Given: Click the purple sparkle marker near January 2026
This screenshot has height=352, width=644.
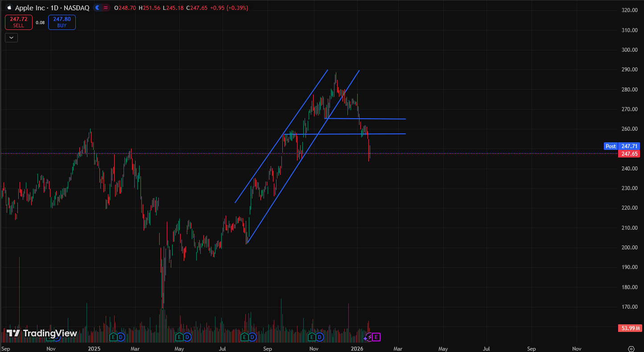Looking at the screenshot, I should pos(366,339).
